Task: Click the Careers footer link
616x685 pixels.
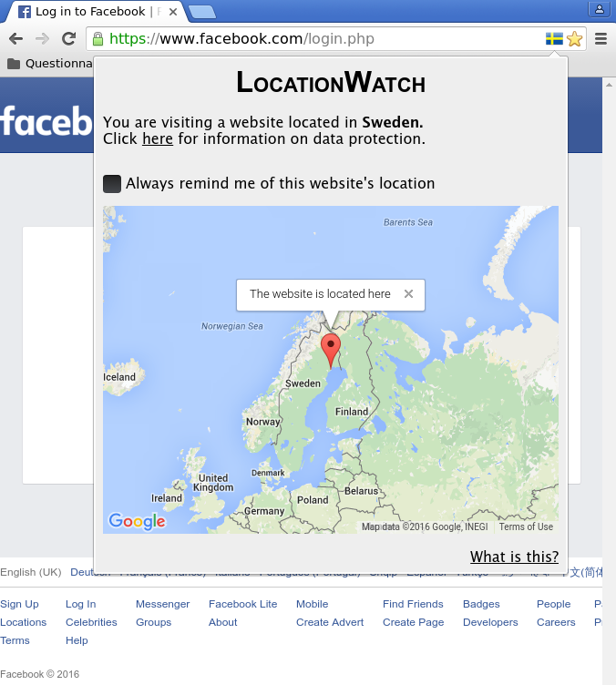Action: click(x=556, y=622)
